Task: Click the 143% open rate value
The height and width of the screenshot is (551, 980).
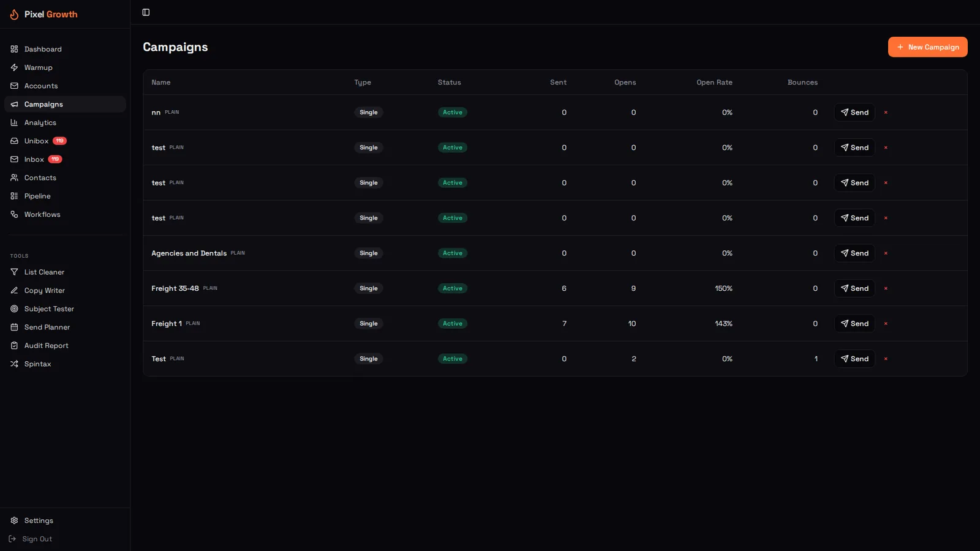Action: click(x=723, y=323)
